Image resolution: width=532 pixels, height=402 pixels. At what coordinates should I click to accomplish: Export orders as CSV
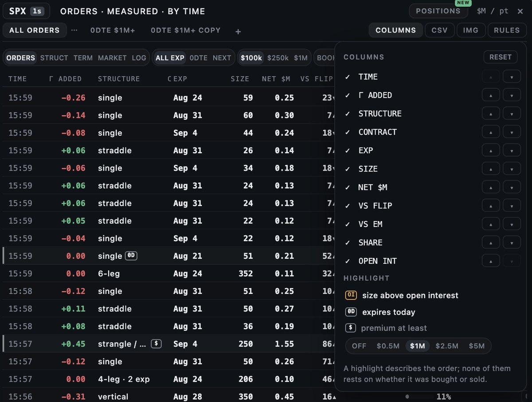click(440, 30)
